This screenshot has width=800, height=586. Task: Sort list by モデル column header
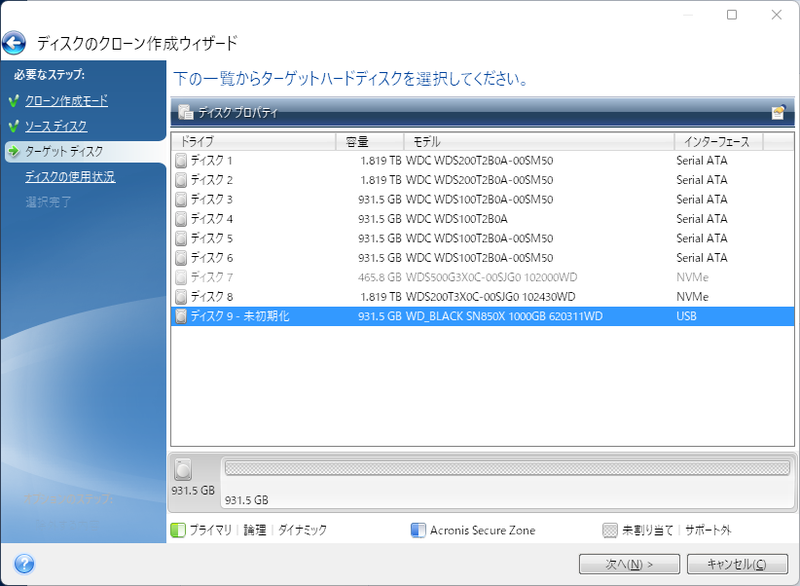tap(537, 142)
